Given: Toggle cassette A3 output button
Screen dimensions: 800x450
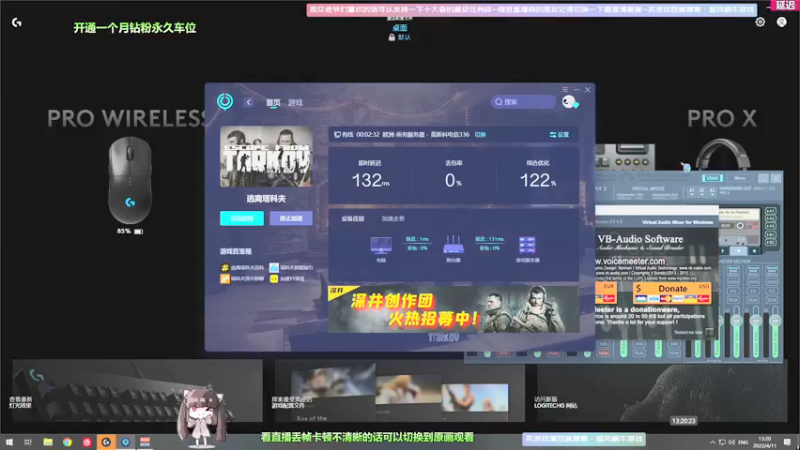Looking at the screenshot, I should [770, 227].
